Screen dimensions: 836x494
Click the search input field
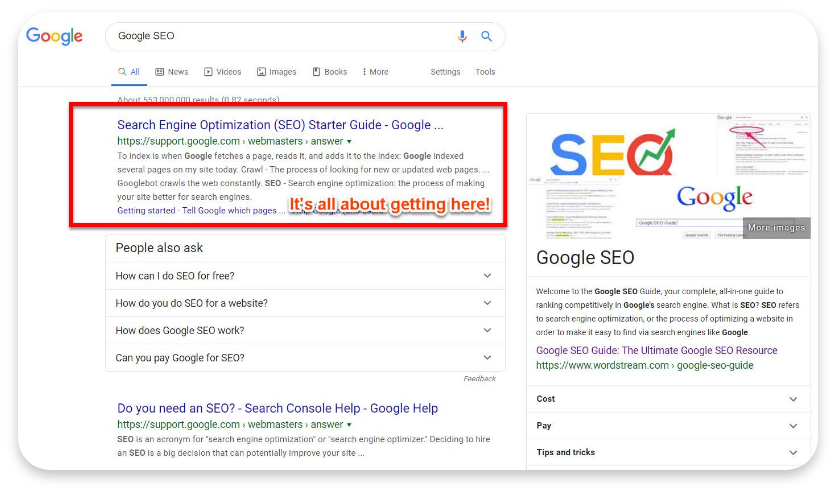pyautogui.click(x=280, y=36)
